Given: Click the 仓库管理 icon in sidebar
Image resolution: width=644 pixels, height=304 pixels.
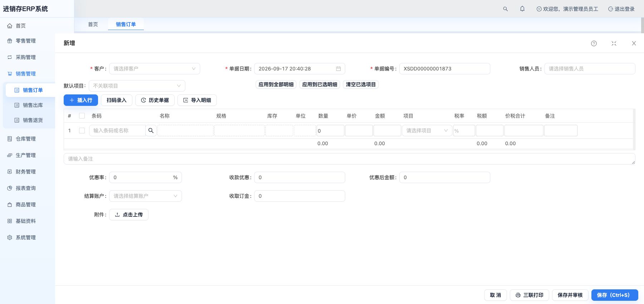Looking at the screenshot, I should point(10,139).
